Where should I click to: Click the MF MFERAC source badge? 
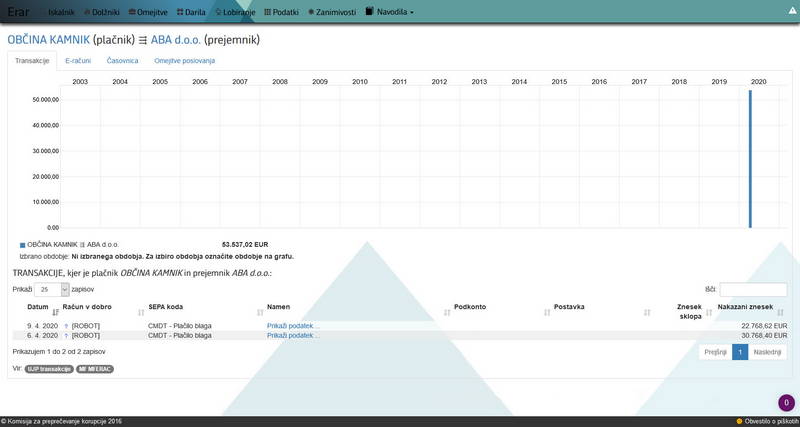pos(95,369)
